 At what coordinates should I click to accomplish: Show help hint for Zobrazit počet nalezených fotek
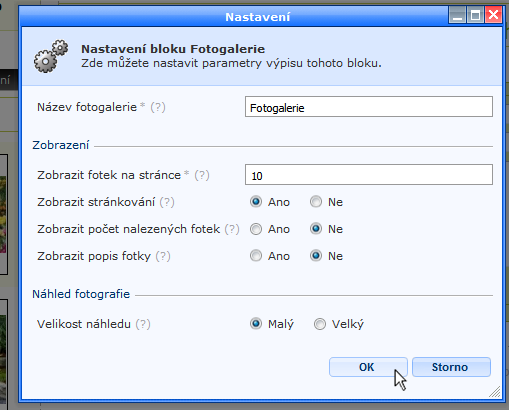coord(232,229)
